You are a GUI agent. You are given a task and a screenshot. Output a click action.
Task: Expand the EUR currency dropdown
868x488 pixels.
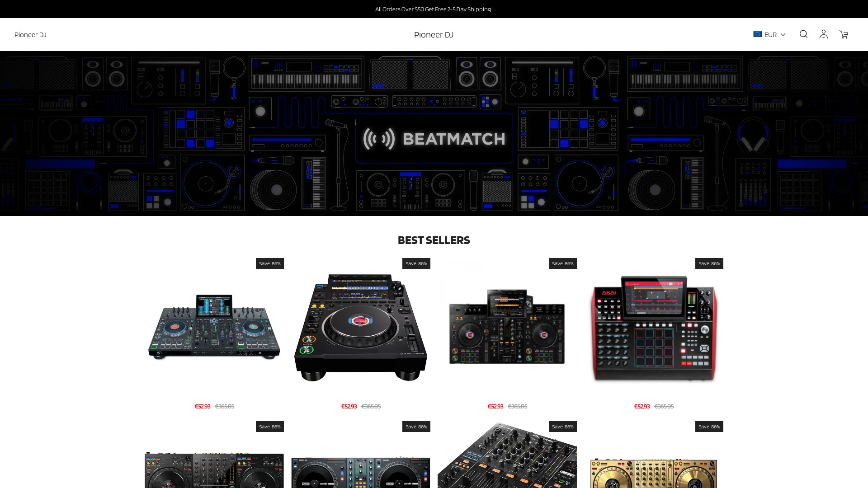coord(769,34)
